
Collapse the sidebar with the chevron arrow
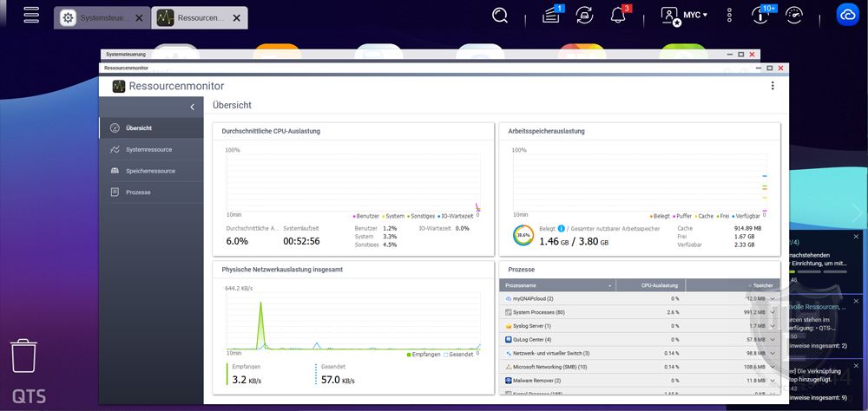192,108
